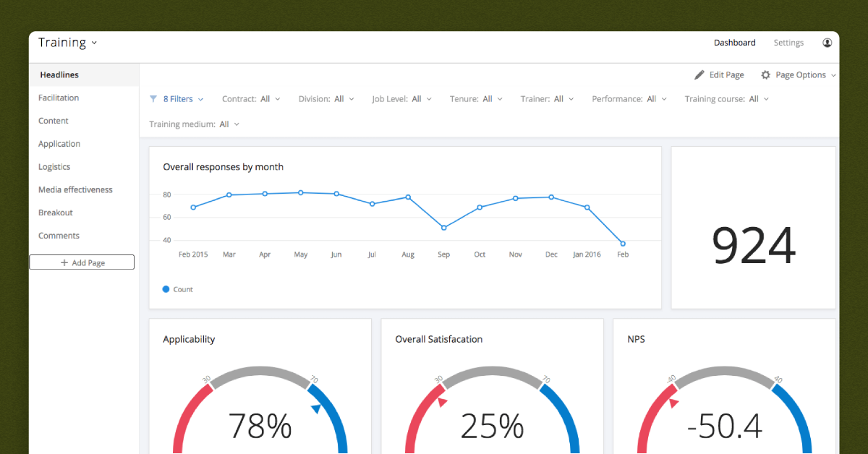Open the Contract filter dropdown
This screenshot has height=454, width=868.
click(x=251, y=99)
